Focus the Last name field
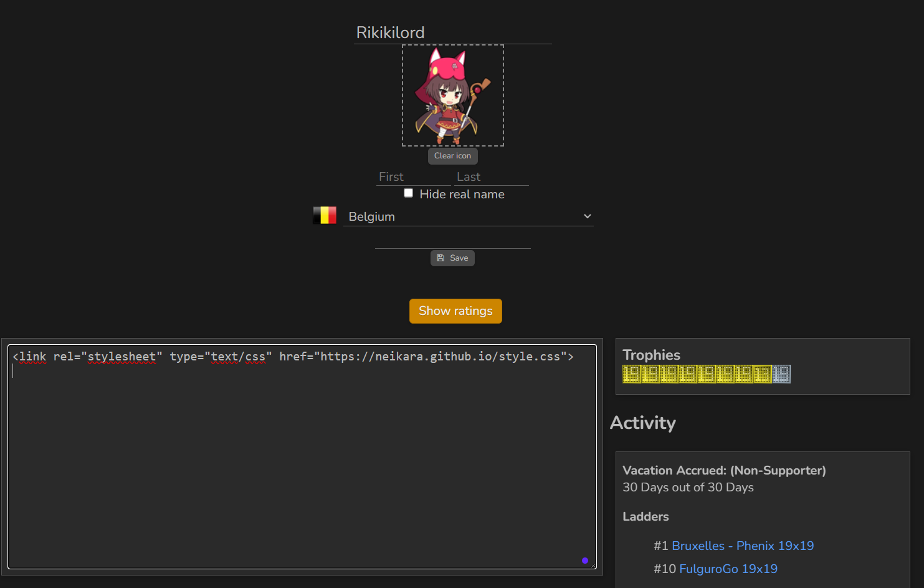Screen dimensions: 924x588 (x=491, y=177)
